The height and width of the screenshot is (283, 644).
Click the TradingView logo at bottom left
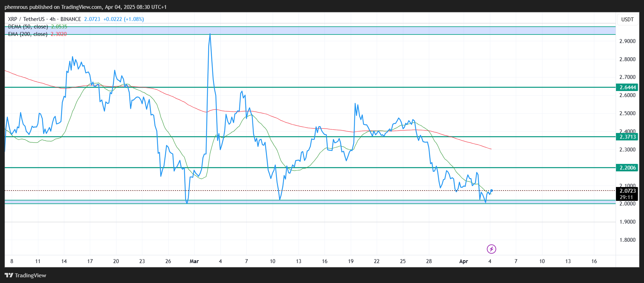pos(26,276)
